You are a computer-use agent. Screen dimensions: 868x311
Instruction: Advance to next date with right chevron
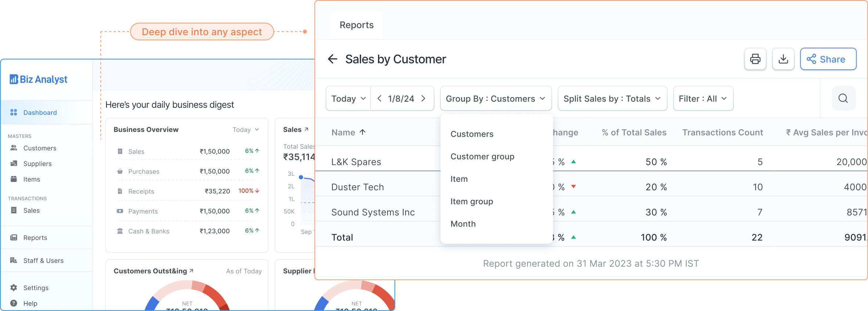point(424,99)
